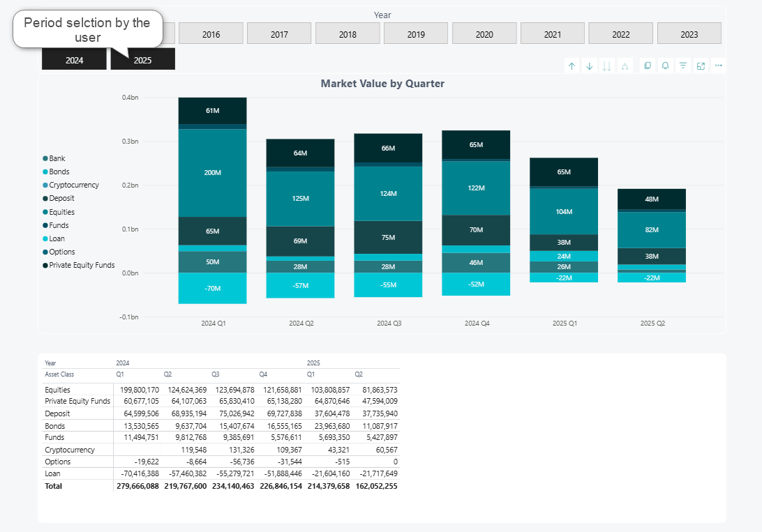Toggle the 2024 year slicer

(75, 60)
